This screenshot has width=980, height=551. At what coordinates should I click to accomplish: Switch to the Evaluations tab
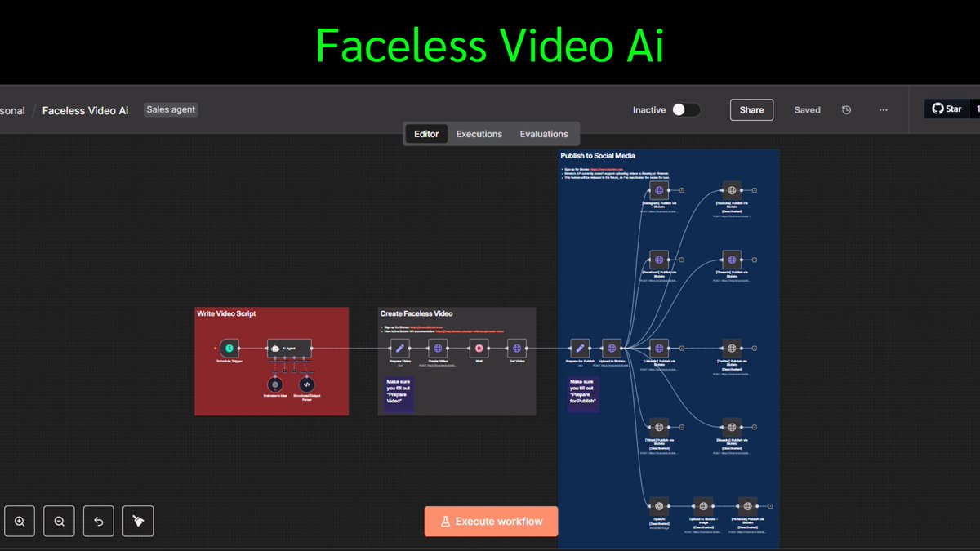coord(544,134)
